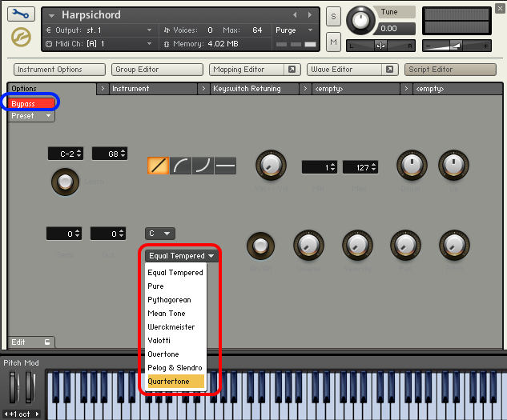Select the linear velocity curve icon
Viewport: 507px width, 420px height.
pyautogui.click(x=158, y=166)
